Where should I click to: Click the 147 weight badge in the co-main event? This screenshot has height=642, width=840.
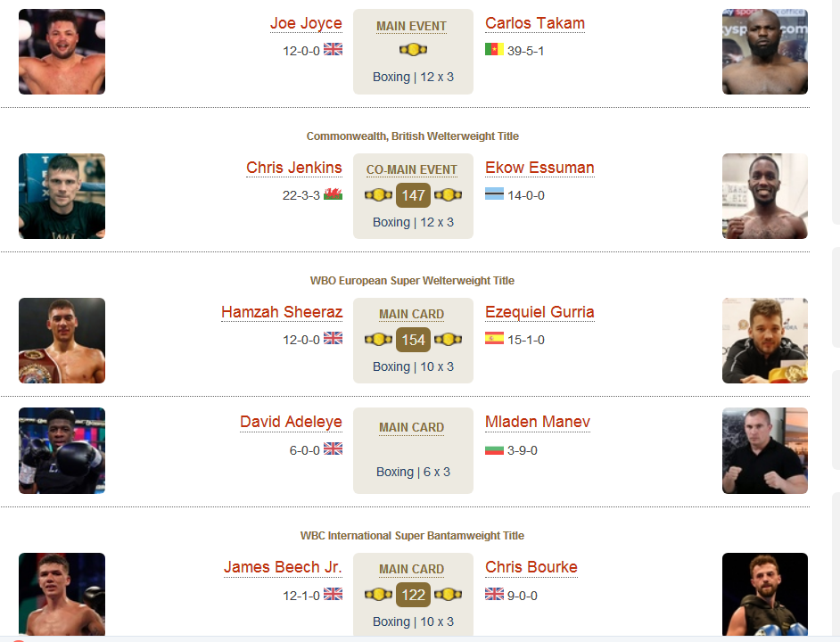coord(413,195)
